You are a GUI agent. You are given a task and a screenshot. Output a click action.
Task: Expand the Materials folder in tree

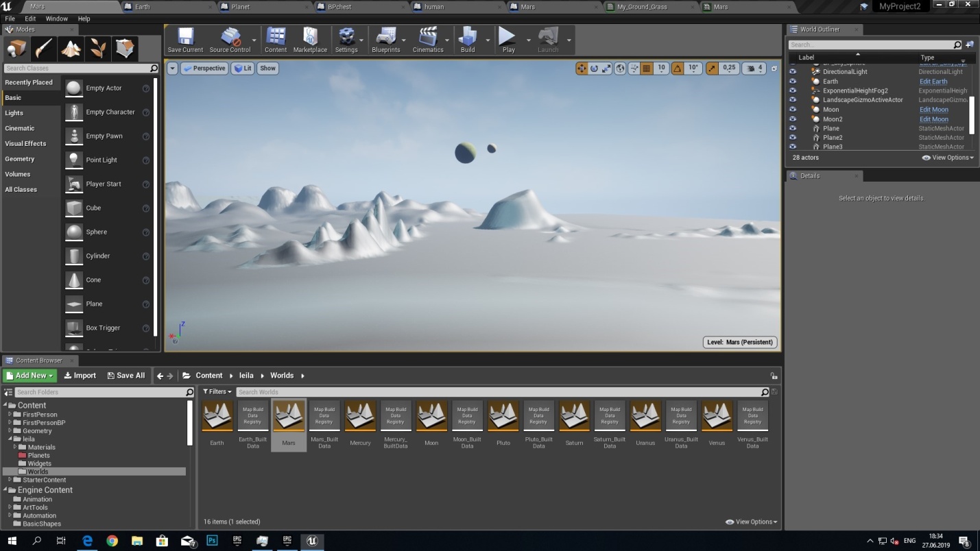coord(15,447)
